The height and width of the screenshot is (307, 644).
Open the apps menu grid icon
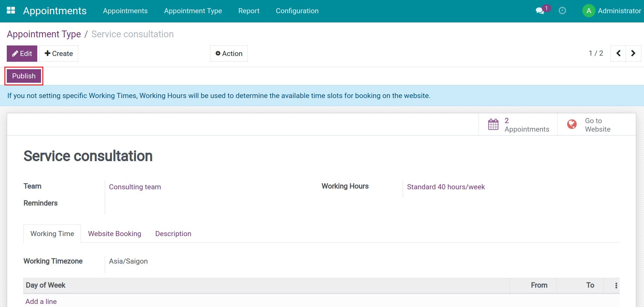11,10
